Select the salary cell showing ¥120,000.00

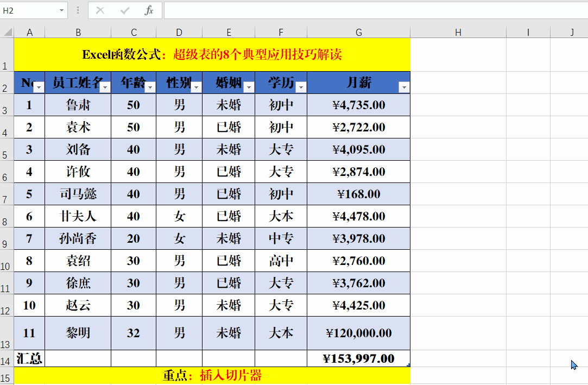(358, 332)
